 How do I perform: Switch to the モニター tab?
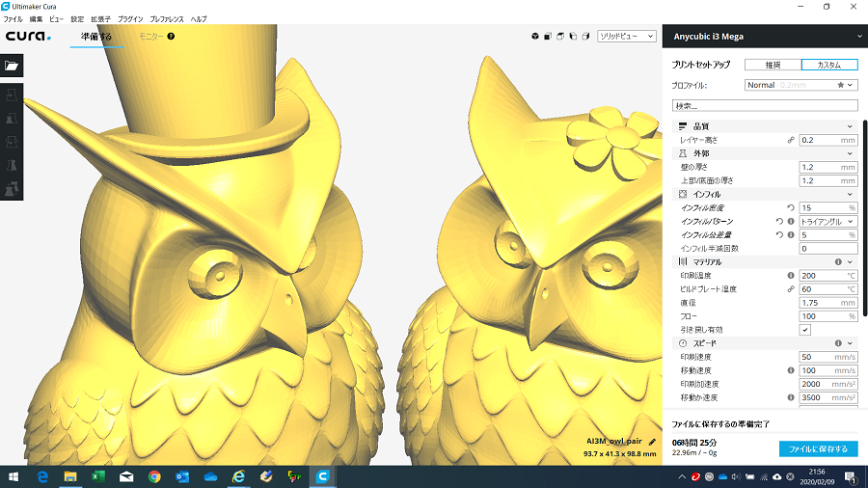pos(151,37)
